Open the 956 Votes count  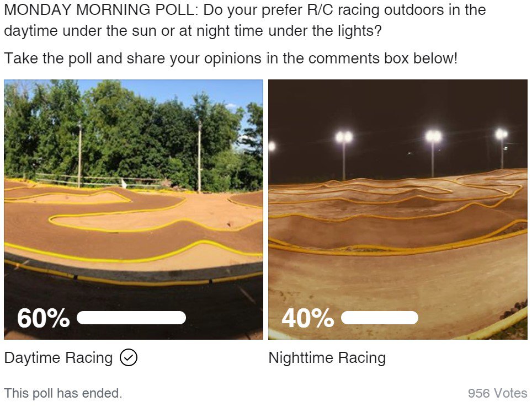(x=497, y=393)
